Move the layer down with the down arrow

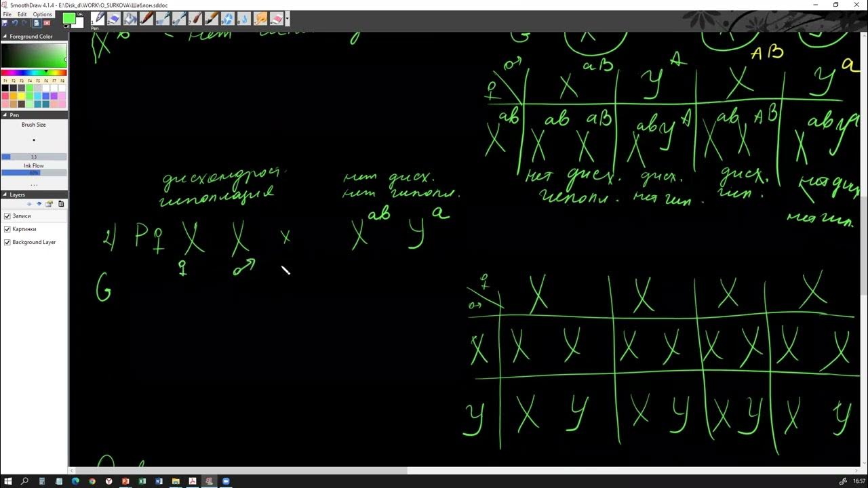click(x=39, y=204)
